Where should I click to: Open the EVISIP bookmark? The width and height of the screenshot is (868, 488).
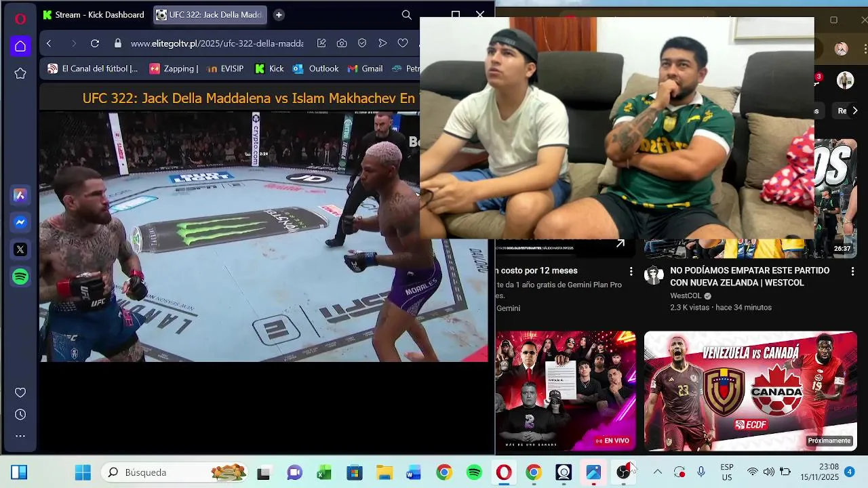coord(226,68)
